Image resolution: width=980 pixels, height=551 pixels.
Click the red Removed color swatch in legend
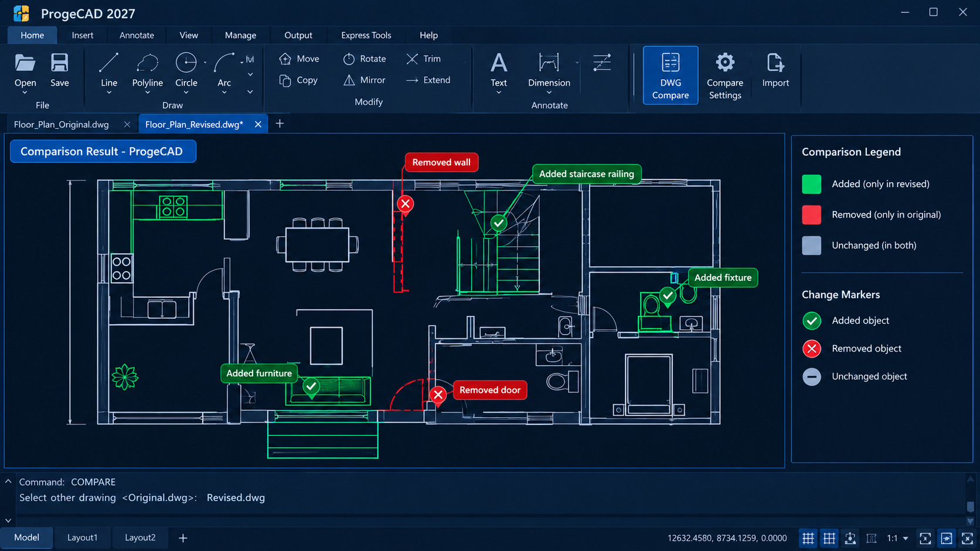(x=812, y=215)
